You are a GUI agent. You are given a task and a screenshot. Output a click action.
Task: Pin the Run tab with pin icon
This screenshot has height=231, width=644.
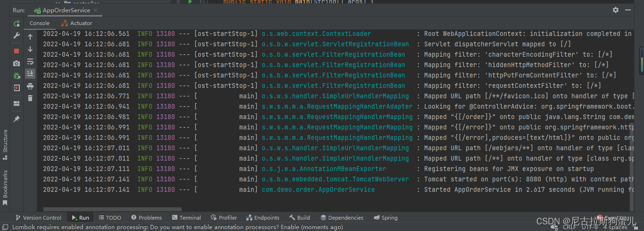17,119
